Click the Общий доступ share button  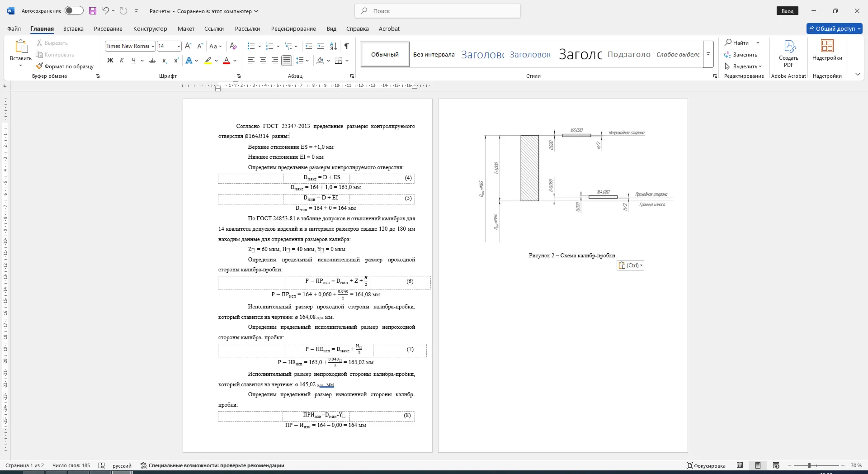[835, 28]
